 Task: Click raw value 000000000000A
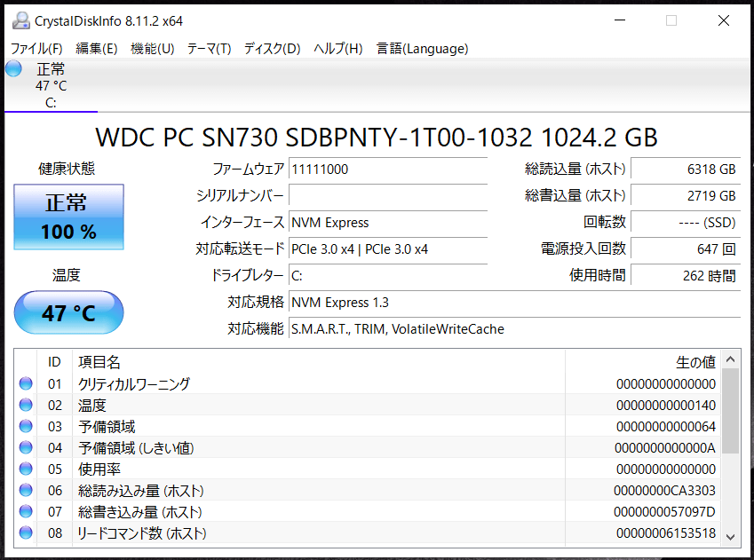click(665, 448)
